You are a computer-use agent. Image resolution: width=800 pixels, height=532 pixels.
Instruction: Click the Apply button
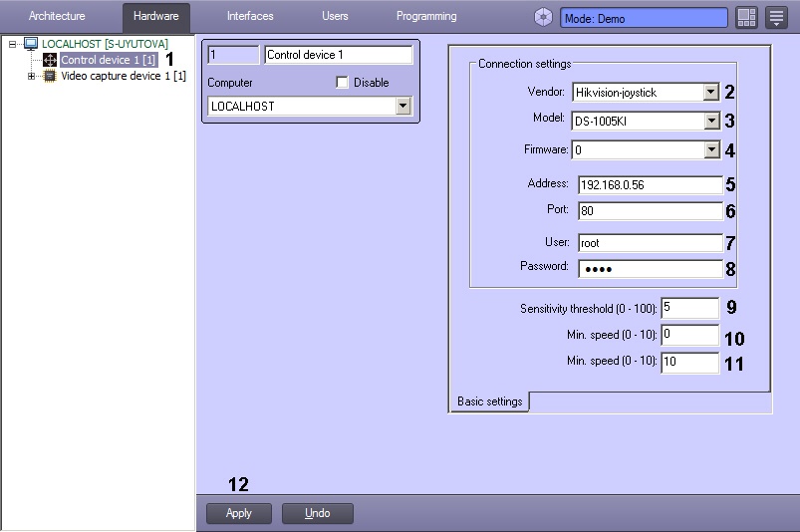click(239, 513)
